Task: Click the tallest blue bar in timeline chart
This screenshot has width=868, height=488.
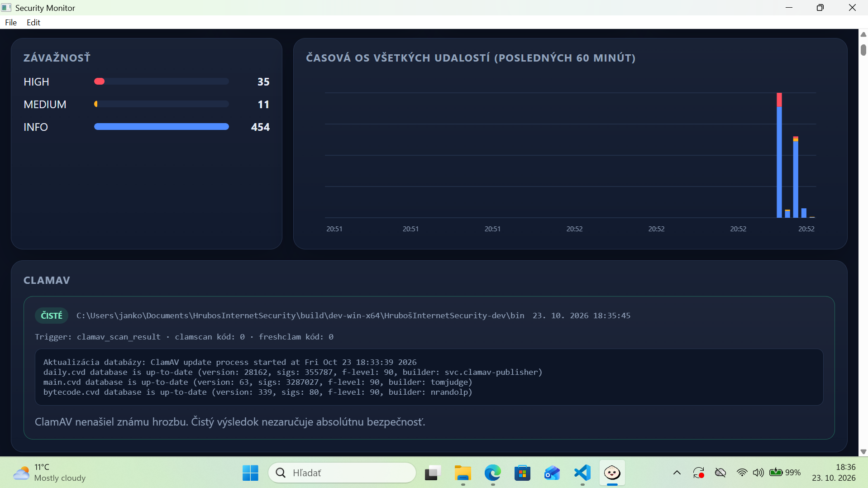Action: [x=779, y=162]
